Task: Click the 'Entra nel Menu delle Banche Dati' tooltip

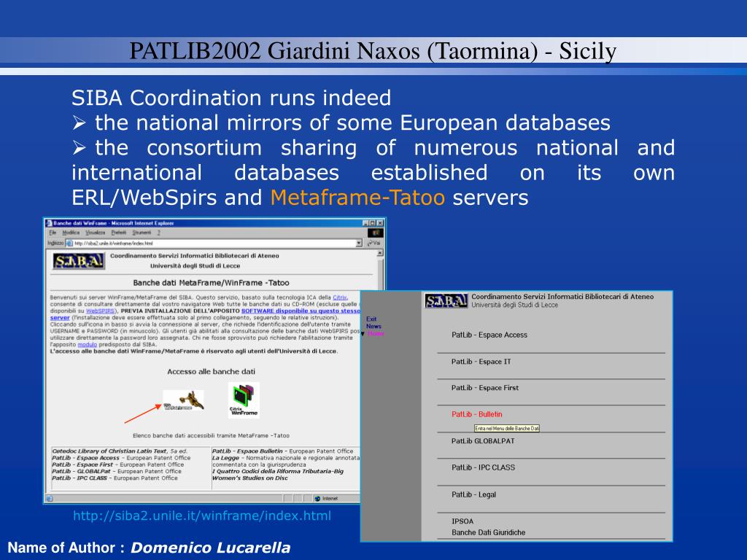Action: click(x=507, y=429)
